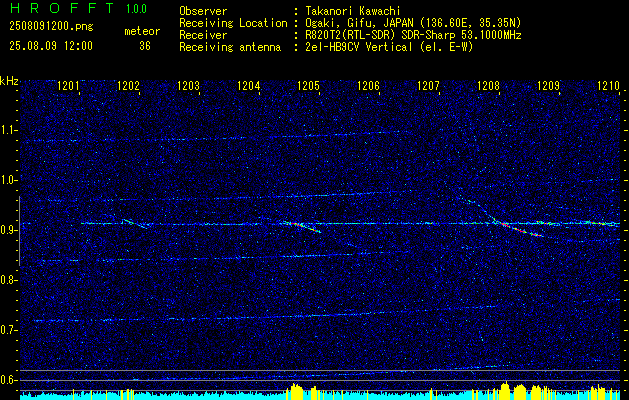The height and width of the screenshot is (400, 629).
Task: Click the Receiving Location label
Action: click(233, 23)
